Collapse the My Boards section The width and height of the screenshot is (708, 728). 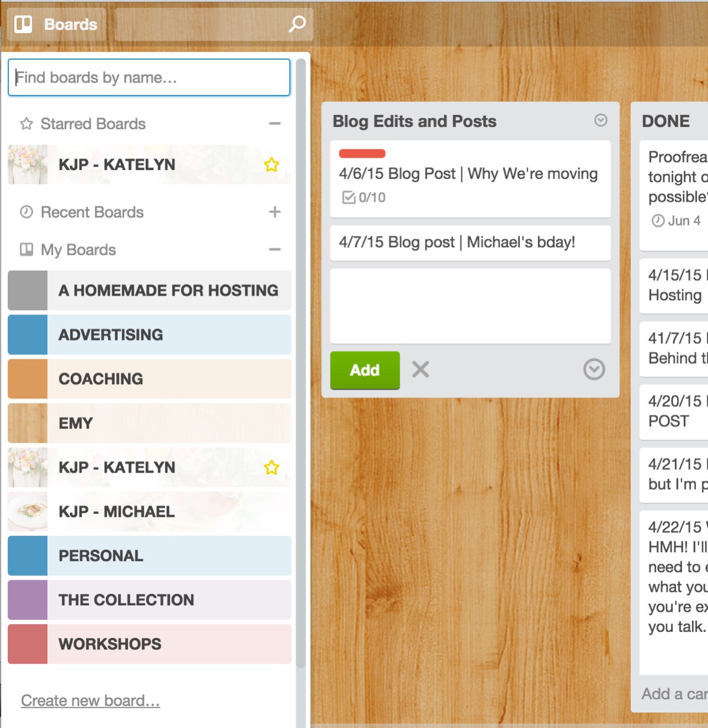click(x=274, y=250)
